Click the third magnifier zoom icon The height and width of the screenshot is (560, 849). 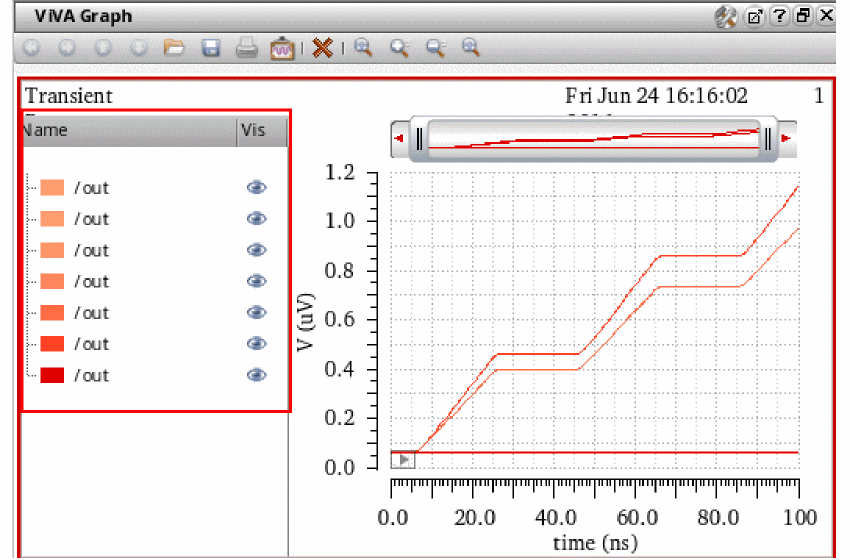(x=435, y=48)
